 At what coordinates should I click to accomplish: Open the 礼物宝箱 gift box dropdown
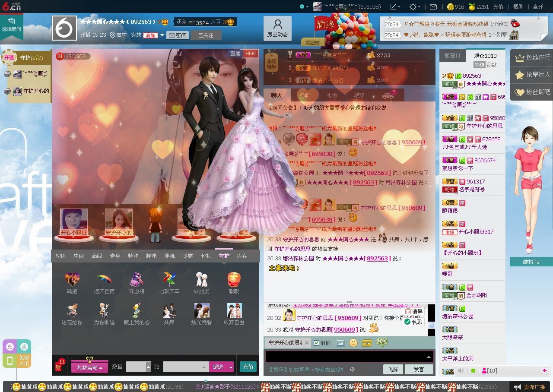click(89, 367)
